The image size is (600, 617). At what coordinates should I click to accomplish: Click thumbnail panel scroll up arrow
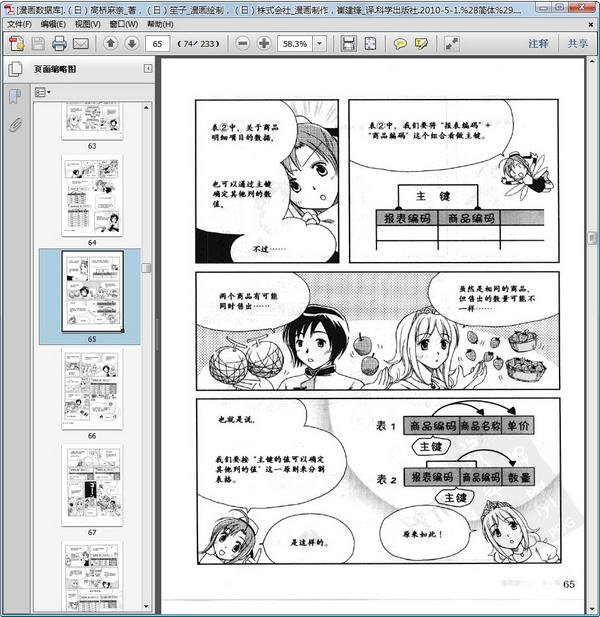point(146,107)
